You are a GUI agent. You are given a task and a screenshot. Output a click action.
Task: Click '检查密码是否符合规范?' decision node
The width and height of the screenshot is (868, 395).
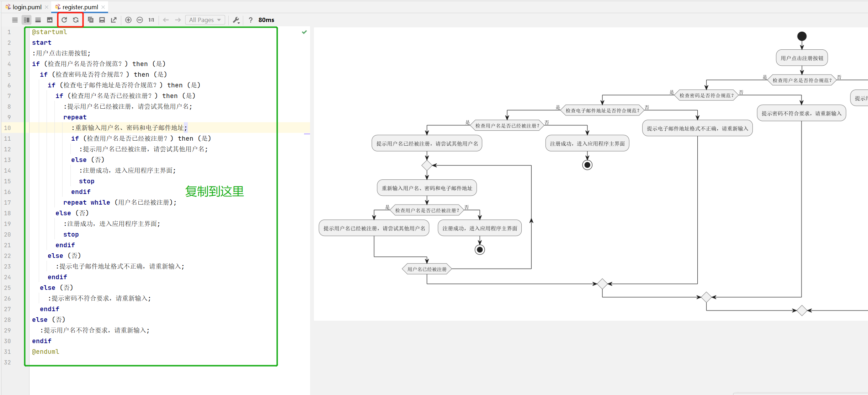coord(706,95)
